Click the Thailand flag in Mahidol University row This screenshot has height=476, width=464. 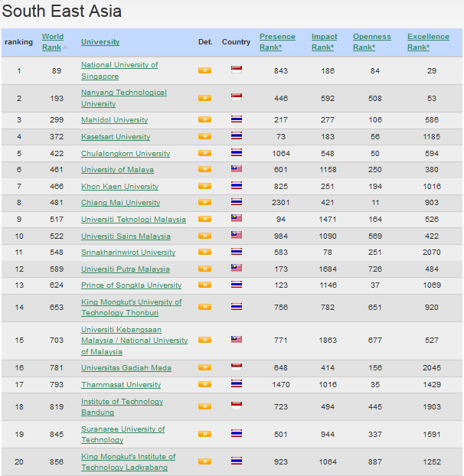tap(237, 119)
